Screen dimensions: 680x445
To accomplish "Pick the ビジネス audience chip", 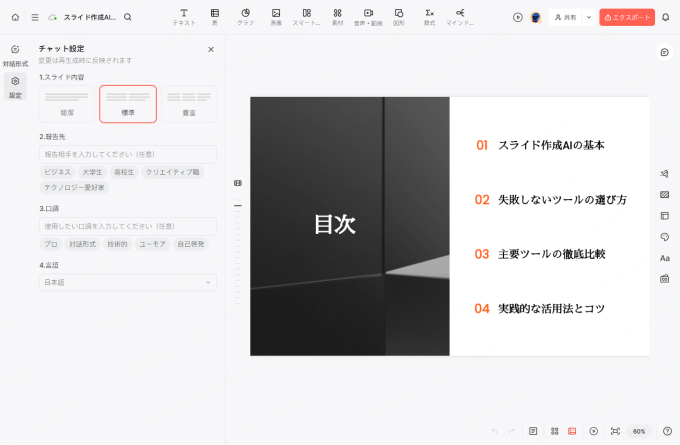I will pyautogui.click(x=58, y=172).
